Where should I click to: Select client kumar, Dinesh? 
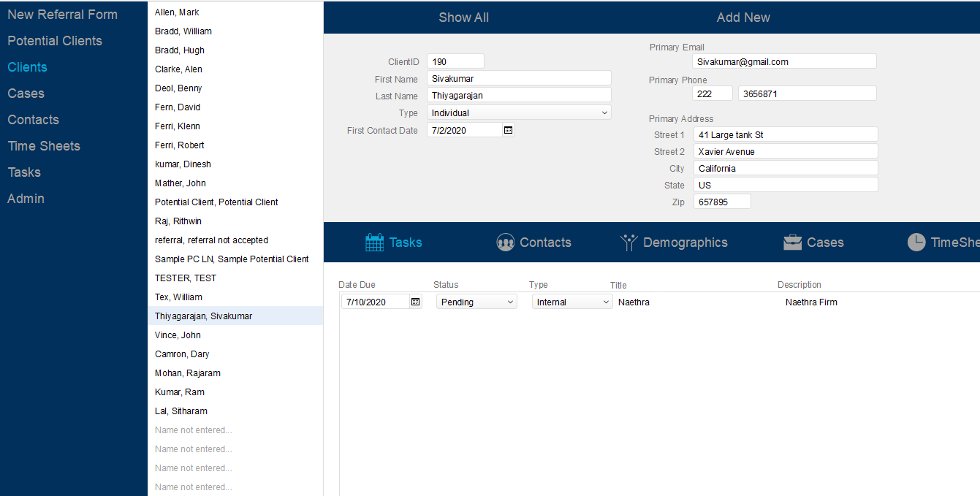pos(235,164)
